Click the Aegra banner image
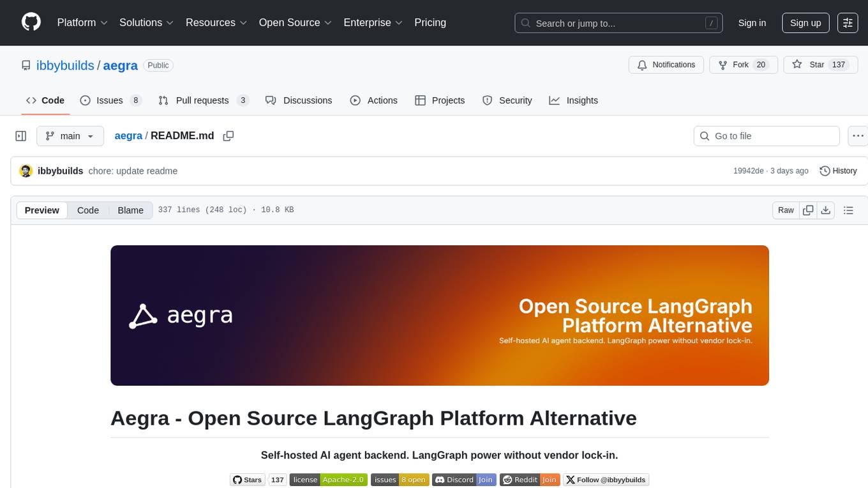 click(440, 316)
